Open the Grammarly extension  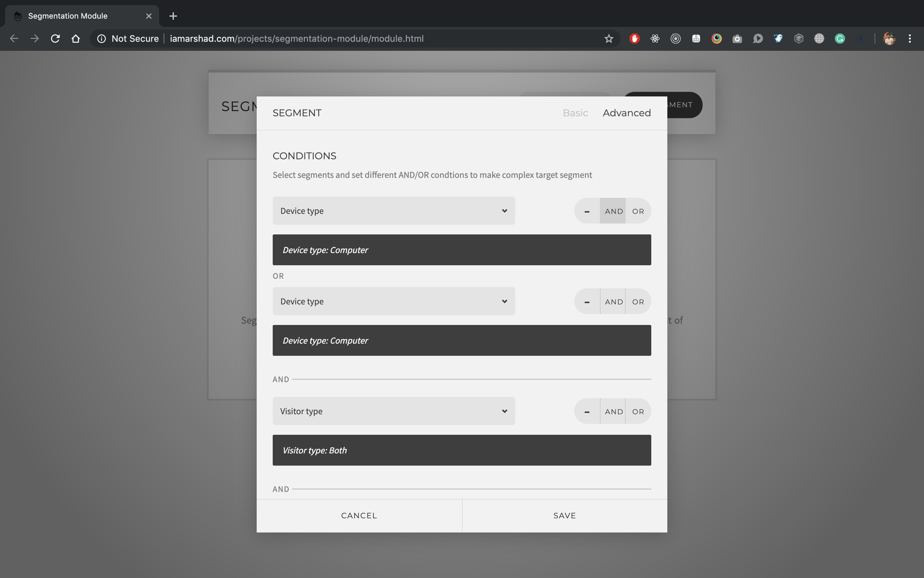tap(840, 39)
